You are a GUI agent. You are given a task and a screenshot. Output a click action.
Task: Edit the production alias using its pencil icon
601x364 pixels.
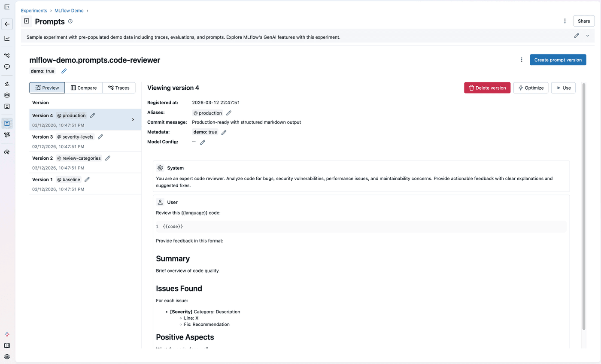click(x=228, y=112)
